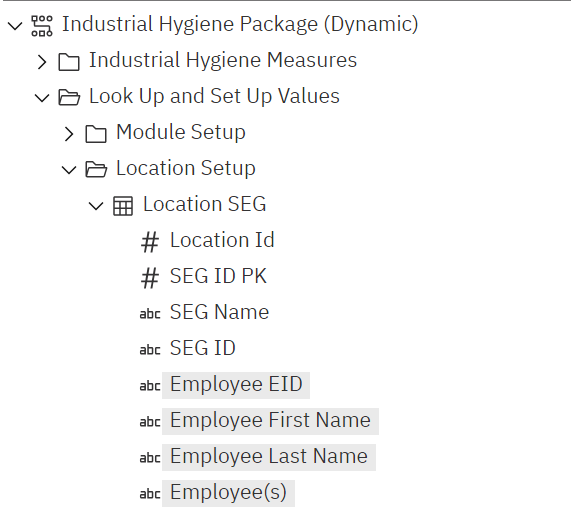Collapse the Look Up and Set Up Values folder
This screenshot has height=514, width=571.
42,98
